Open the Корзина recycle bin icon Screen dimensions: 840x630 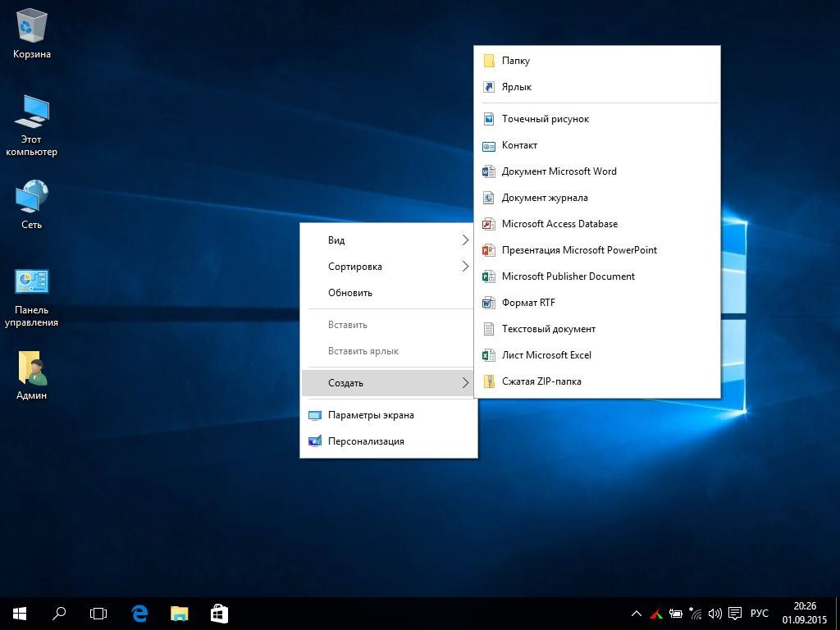32,33
